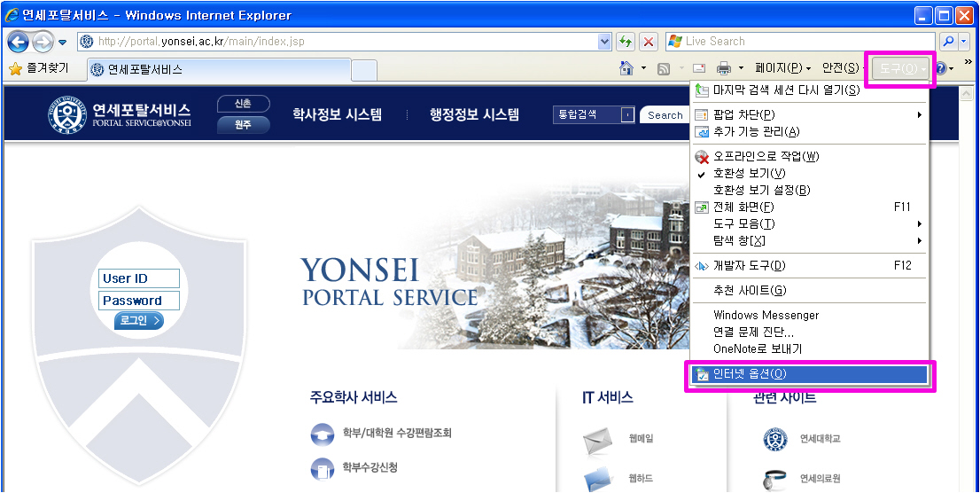This screenshot has height=493, width=980.
Task: Click the Yonsei University crest logo
Action: 66,115
